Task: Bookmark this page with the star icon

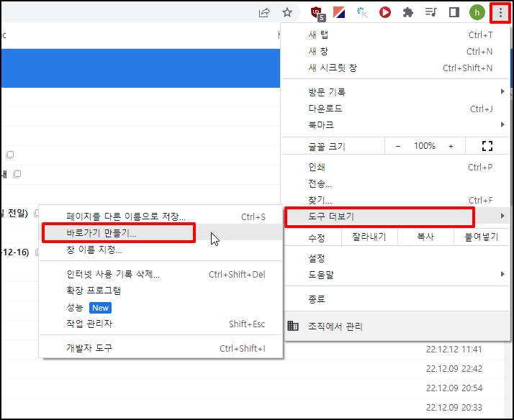Action: pos(287,13)
